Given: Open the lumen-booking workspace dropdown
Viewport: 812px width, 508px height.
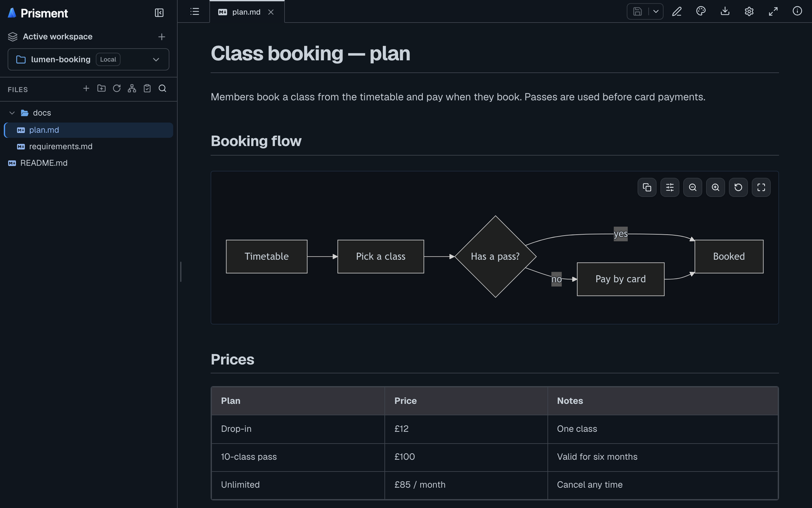Looking at the screenshot, I should tap(88, 59).
